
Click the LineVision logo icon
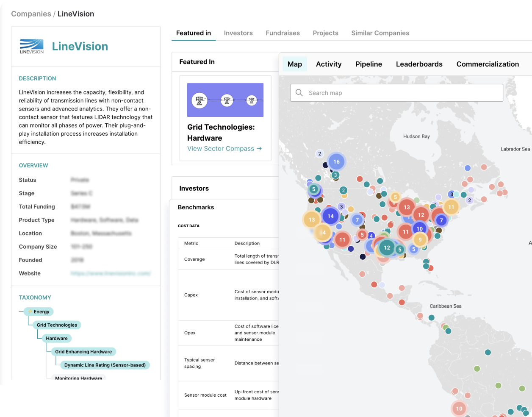32,46
